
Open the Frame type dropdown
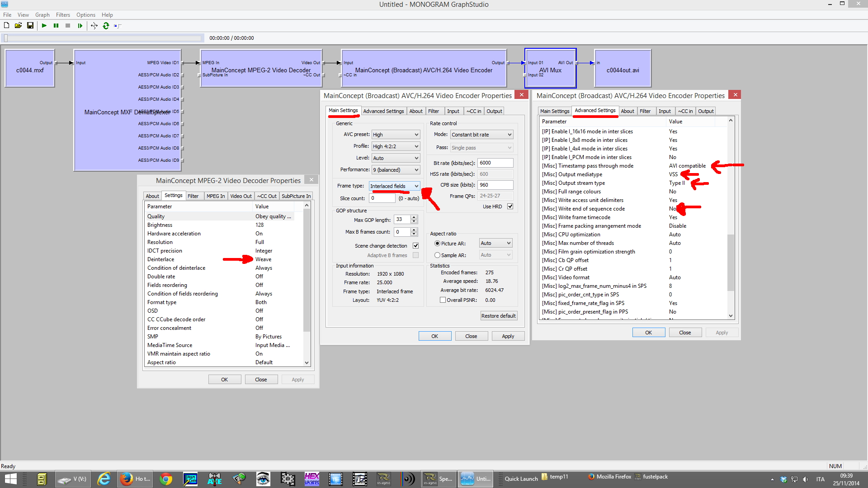pos(395,186)
